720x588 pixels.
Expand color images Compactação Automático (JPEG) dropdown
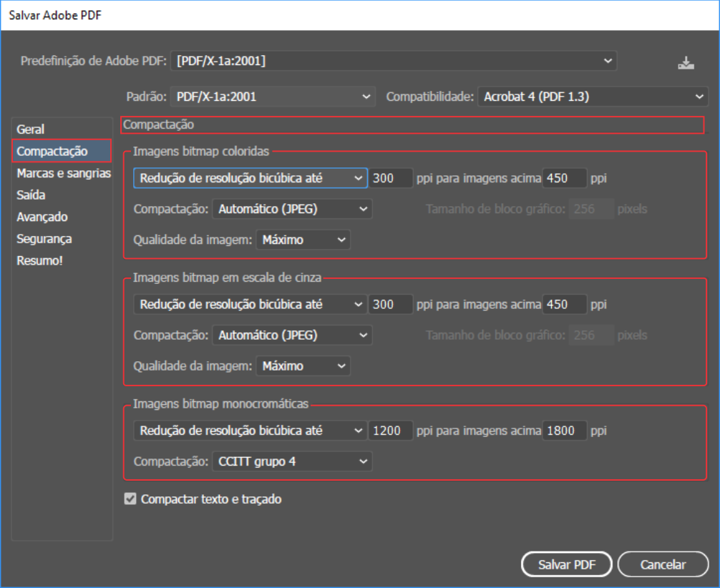click(x=292, y=209)
